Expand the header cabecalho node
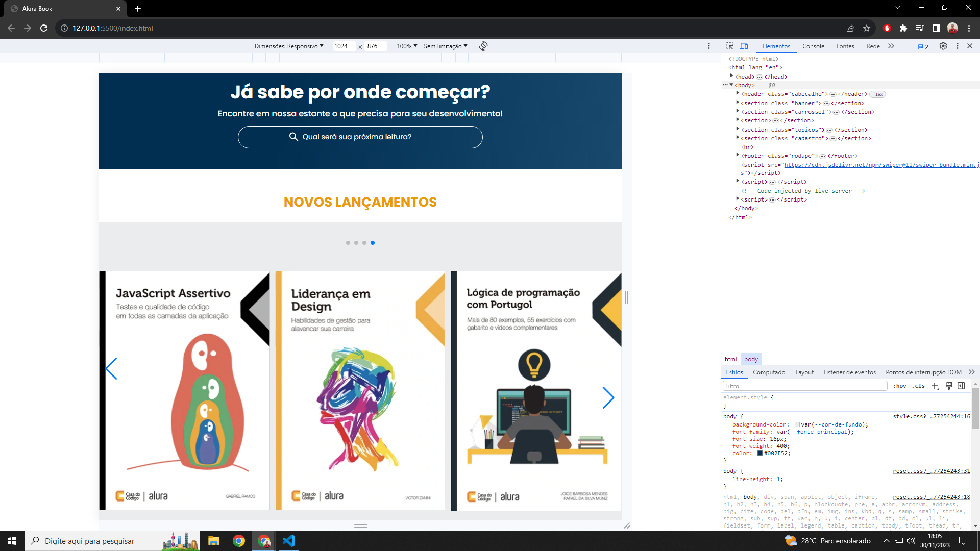980x551 pixels. click(x=738, y=93)
